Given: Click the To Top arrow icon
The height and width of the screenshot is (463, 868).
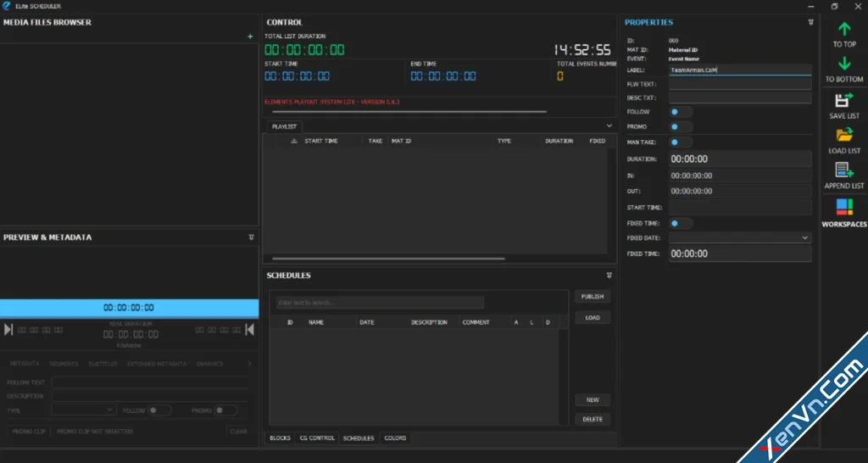Looking at the screenshot, I should point(844,30).
